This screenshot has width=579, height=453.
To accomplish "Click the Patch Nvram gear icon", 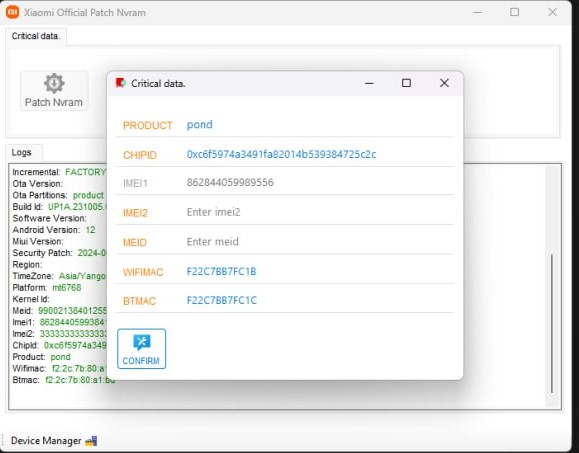I will click(x=54, y=83).
